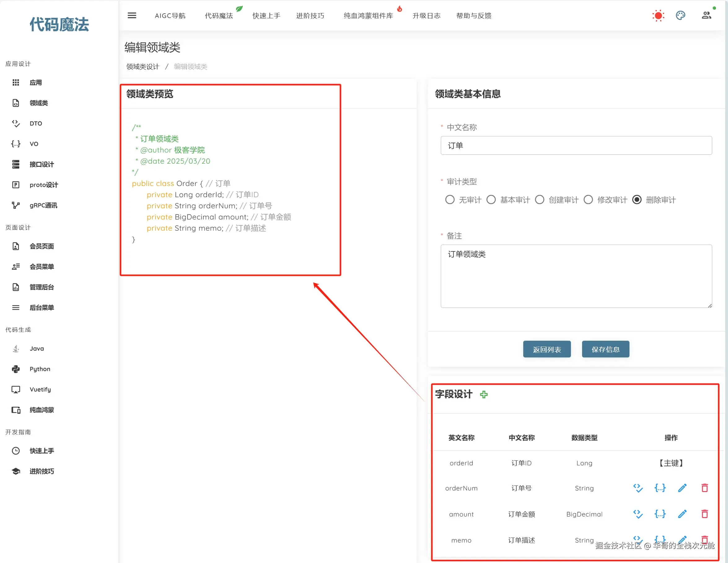
Task: Toggle the red sun theme icon
Action: point(658,16)
